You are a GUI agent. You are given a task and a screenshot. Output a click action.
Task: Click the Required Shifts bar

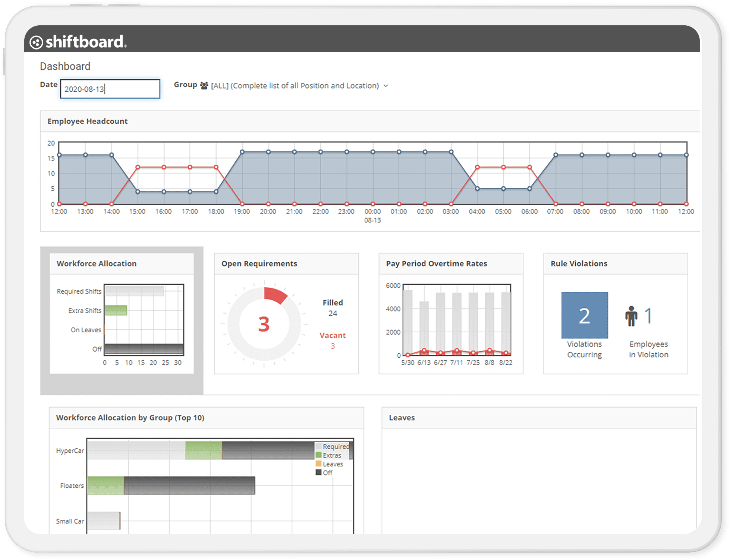(x=134, y=291)
